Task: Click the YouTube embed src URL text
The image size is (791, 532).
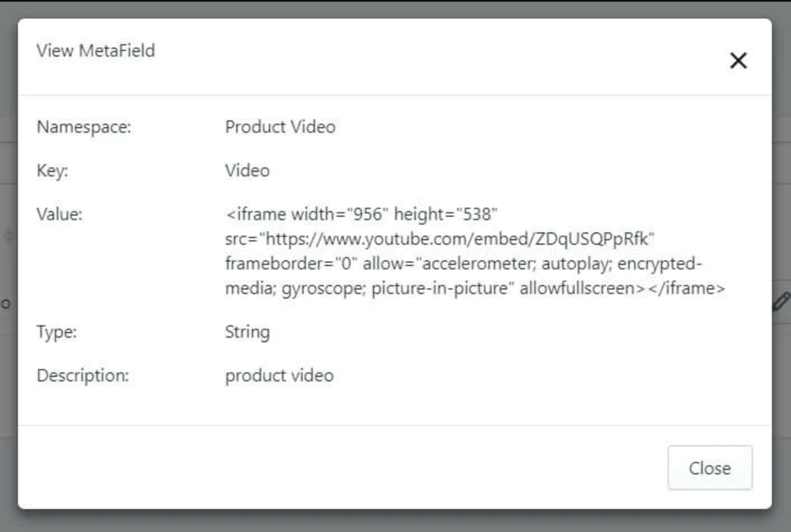Action: (x=440, y=239)
